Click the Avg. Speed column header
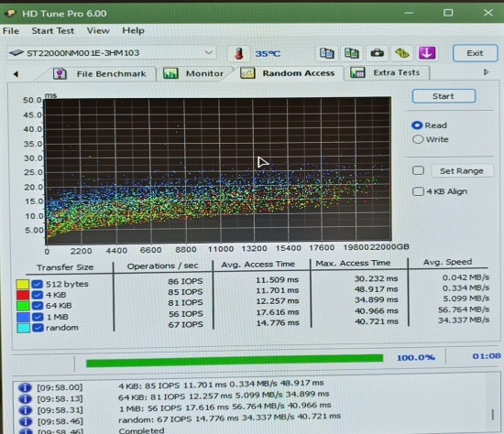Screen dimensions: 504x434 point(448,262)
